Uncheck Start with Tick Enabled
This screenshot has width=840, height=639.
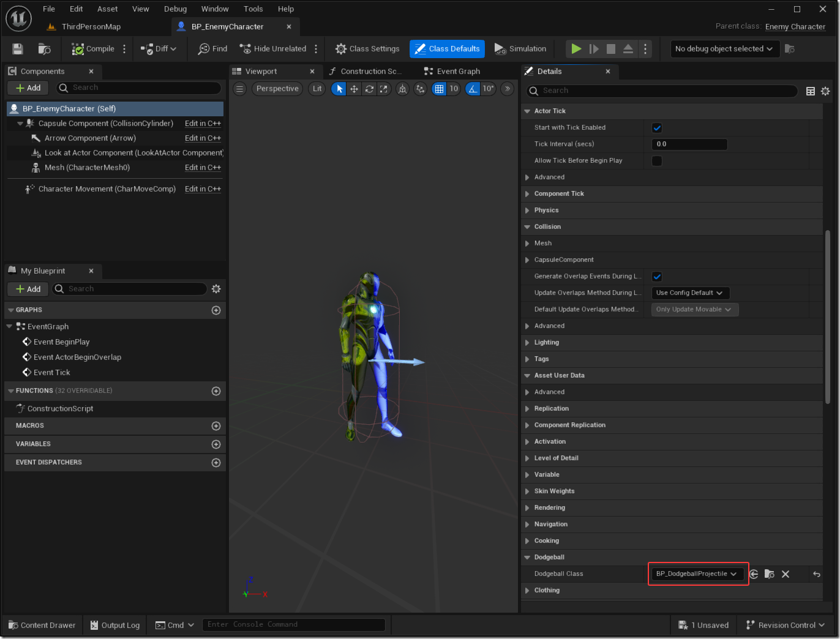pos(657,128)
